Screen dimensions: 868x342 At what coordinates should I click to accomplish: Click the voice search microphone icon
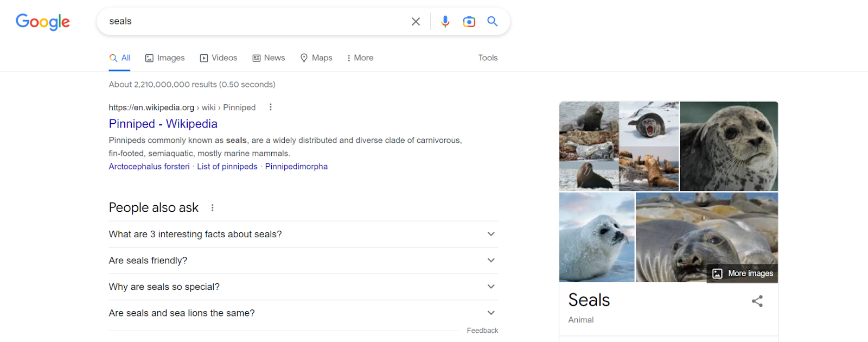tap(445, 21)
